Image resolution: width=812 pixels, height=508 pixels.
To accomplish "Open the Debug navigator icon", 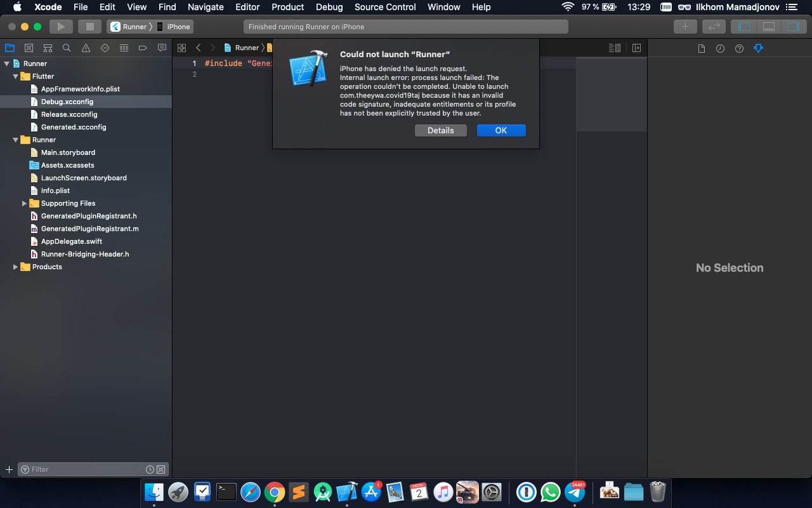I will click(124, 48).
